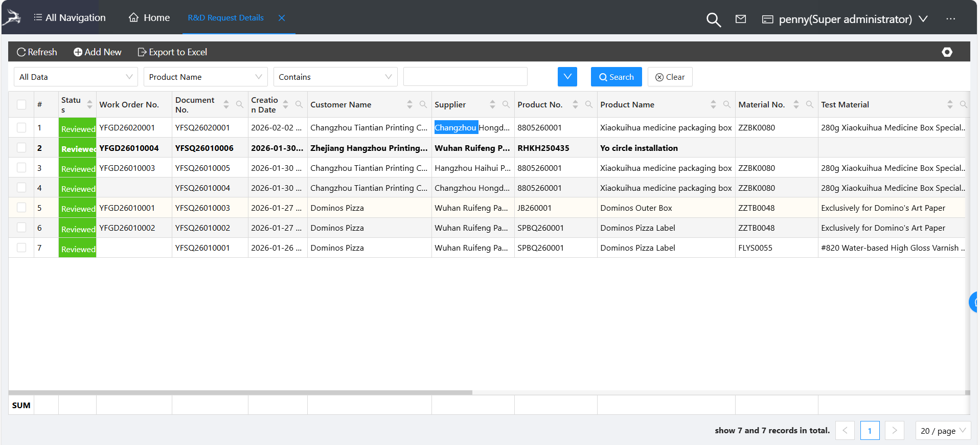Expand the Product Name field dropdown
Screen dimensions: 980x445
[205, 77]
